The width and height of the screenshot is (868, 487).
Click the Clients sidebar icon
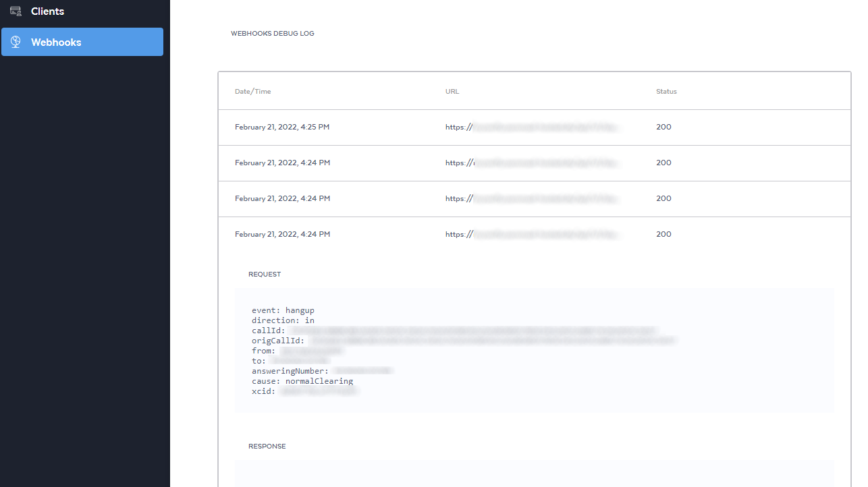(x=16, y=11)
